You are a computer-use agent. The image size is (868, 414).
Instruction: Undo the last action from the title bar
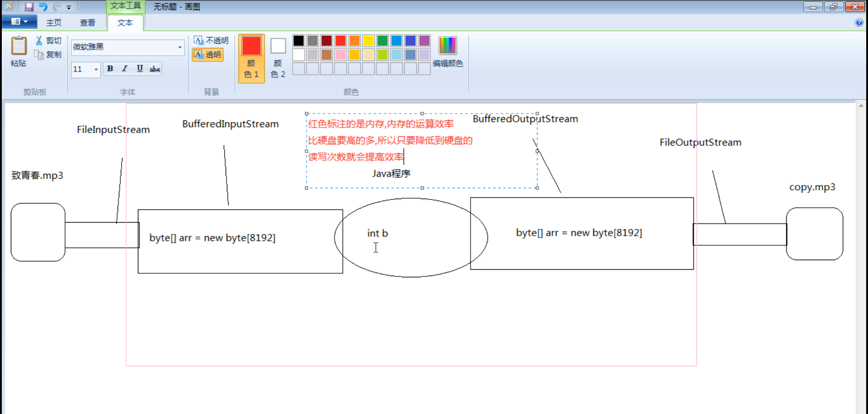tap(43, 7)
